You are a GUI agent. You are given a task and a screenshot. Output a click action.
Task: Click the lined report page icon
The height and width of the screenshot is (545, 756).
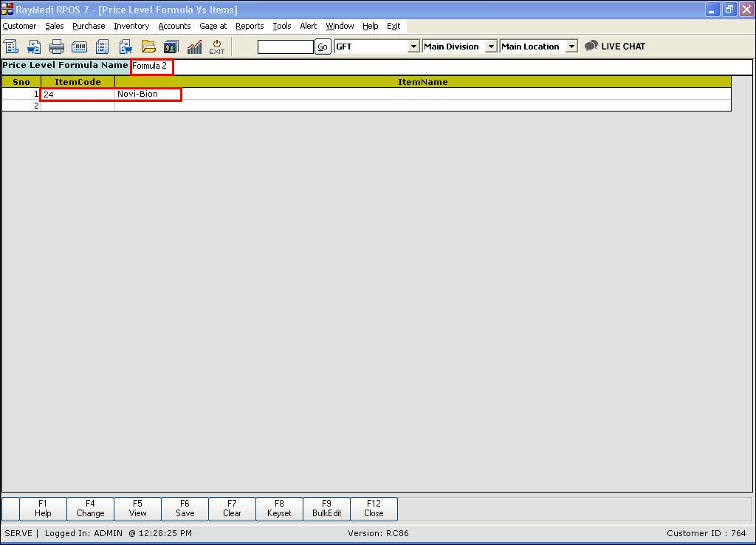coord(102,47)
